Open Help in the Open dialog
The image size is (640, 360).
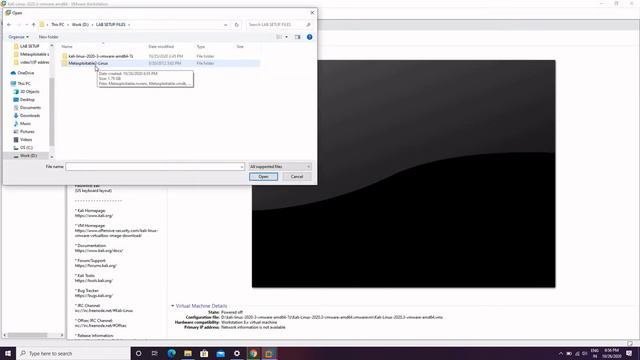(x=309, y=37)
